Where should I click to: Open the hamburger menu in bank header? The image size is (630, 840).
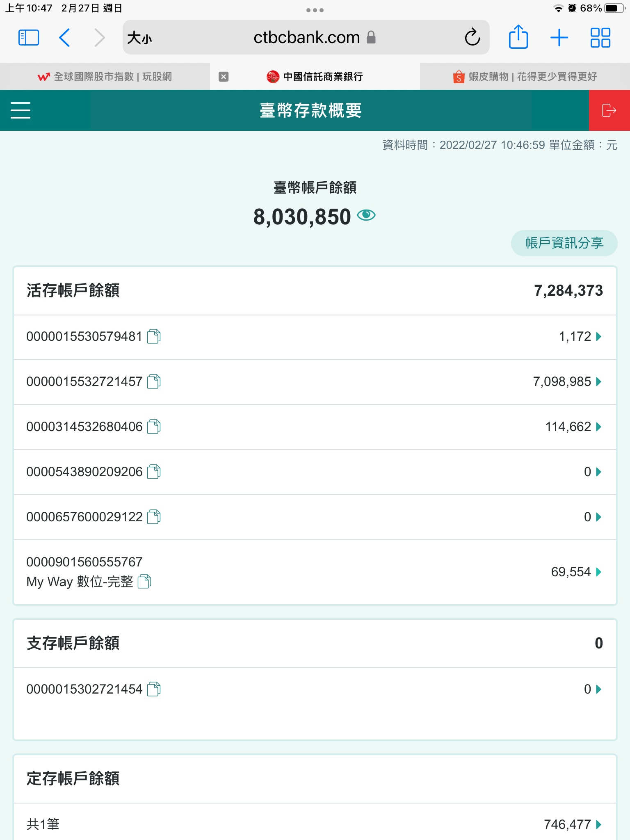click(21, 110)
